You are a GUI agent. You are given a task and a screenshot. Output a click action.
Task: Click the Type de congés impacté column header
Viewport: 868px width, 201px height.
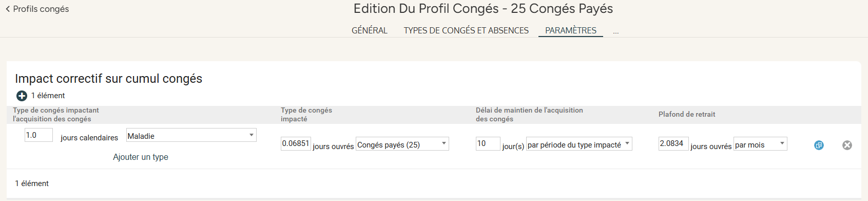click(x=306, y=114)
